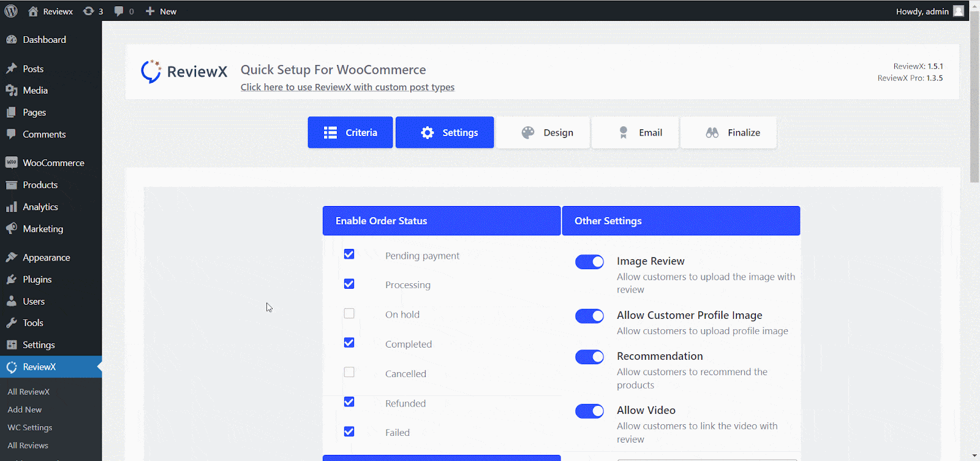Image resolution: width=980 pixels, height=461 pixels.
Task: Turn off the Allow Video toggle
Action: (x=589, y=411)
